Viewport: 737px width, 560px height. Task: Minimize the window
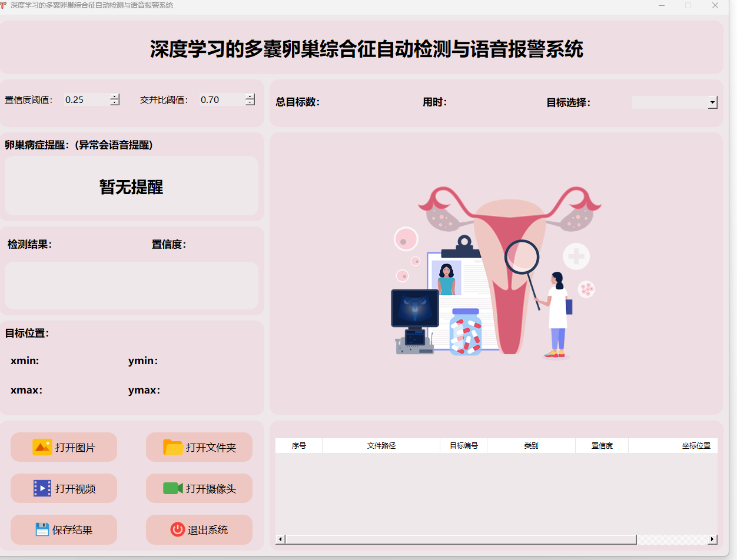coord(661,5)
